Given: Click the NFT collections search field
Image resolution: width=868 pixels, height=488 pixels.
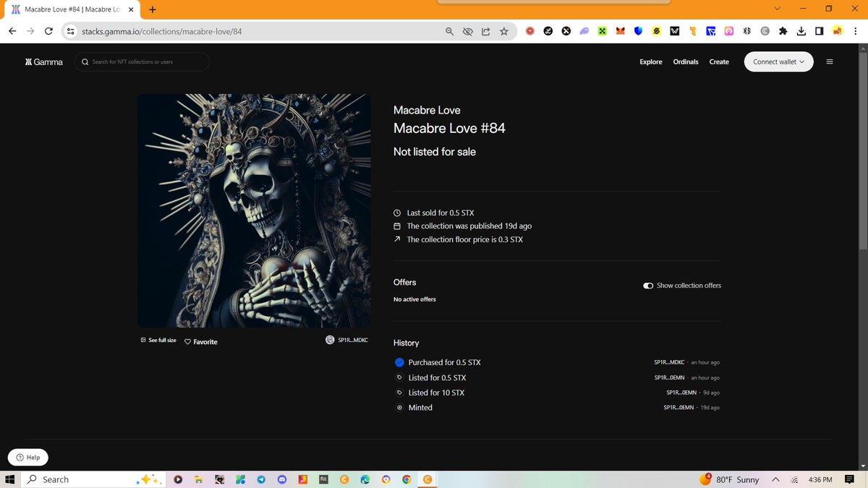Looking at the screenshot, I should click(x=142, y=62).
